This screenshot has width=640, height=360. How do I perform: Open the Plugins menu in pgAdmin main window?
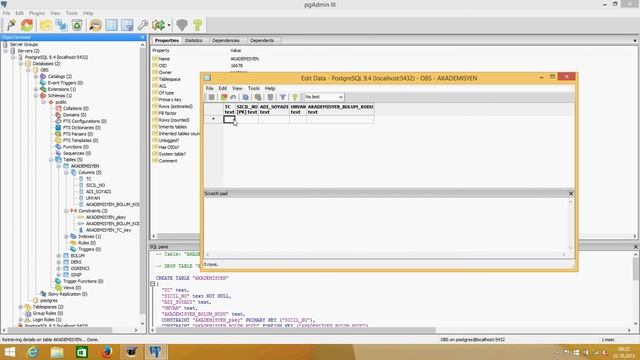click(x=37, y=13)
